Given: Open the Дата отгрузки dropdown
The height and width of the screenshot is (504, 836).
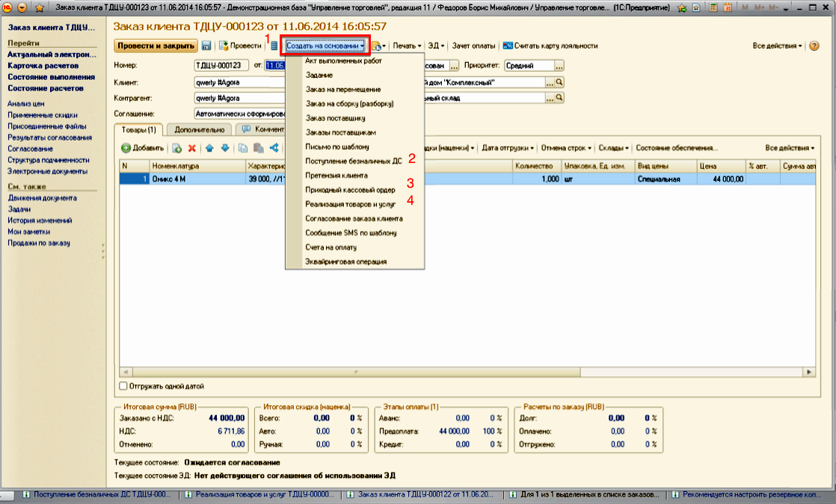Looking at the screenshot, I should coord(508,148).
